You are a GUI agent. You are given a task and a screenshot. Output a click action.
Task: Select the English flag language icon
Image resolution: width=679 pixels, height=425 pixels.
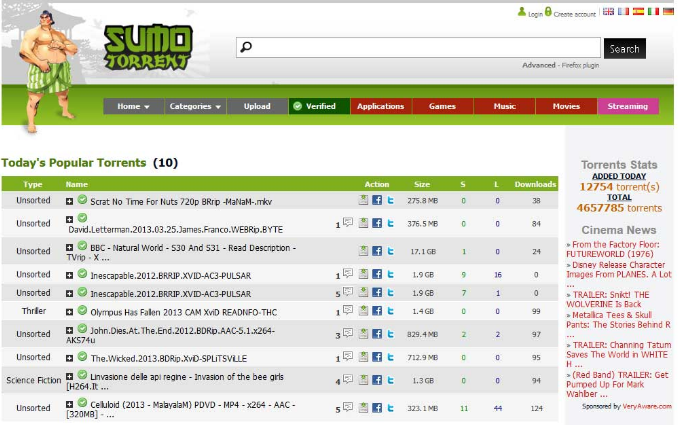(x=608, y=11)
